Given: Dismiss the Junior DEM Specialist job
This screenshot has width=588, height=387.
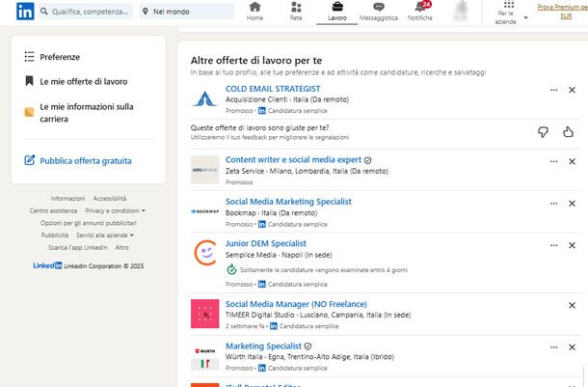Looking at the screenshot, I should coord(572,245).
